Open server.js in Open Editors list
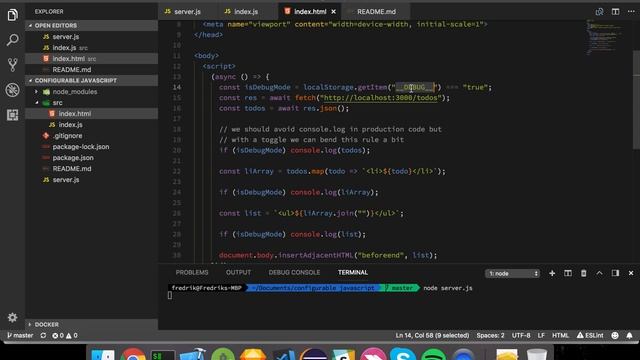 coord(91,37)
